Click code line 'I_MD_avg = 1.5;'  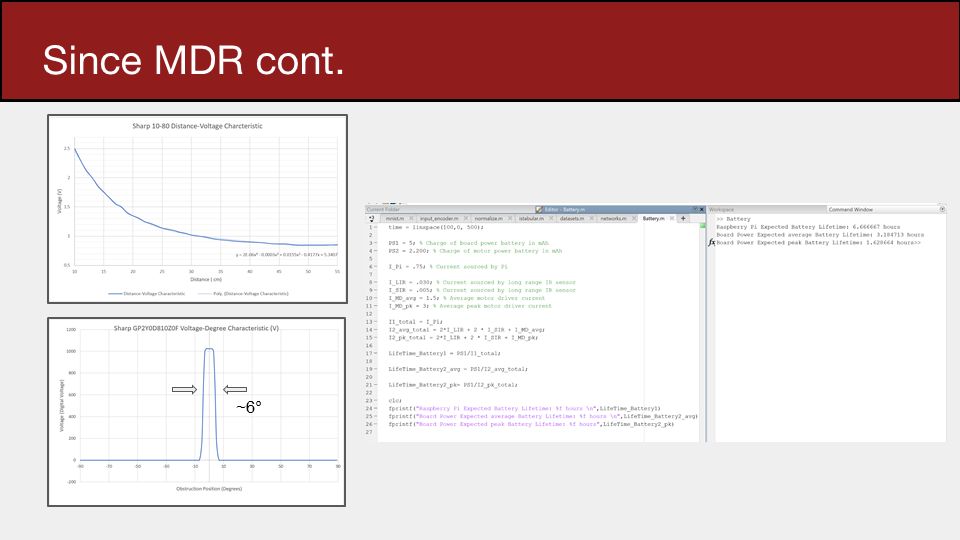(x=467, y=298)
